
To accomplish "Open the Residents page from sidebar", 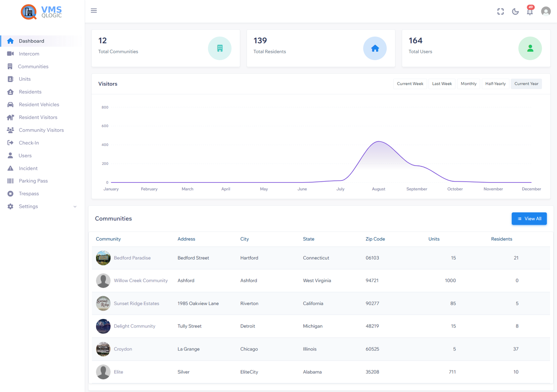I will (30, 92).
